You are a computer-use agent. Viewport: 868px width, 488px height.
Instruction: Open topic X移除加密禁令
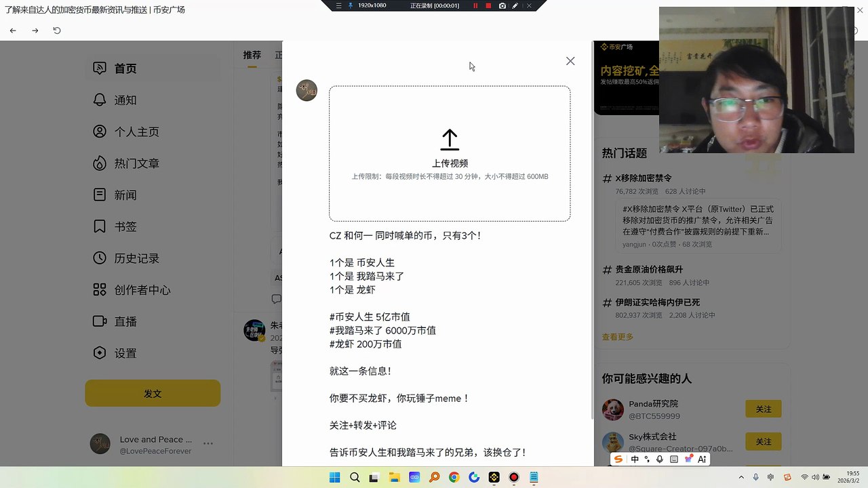tap(644, 178)
